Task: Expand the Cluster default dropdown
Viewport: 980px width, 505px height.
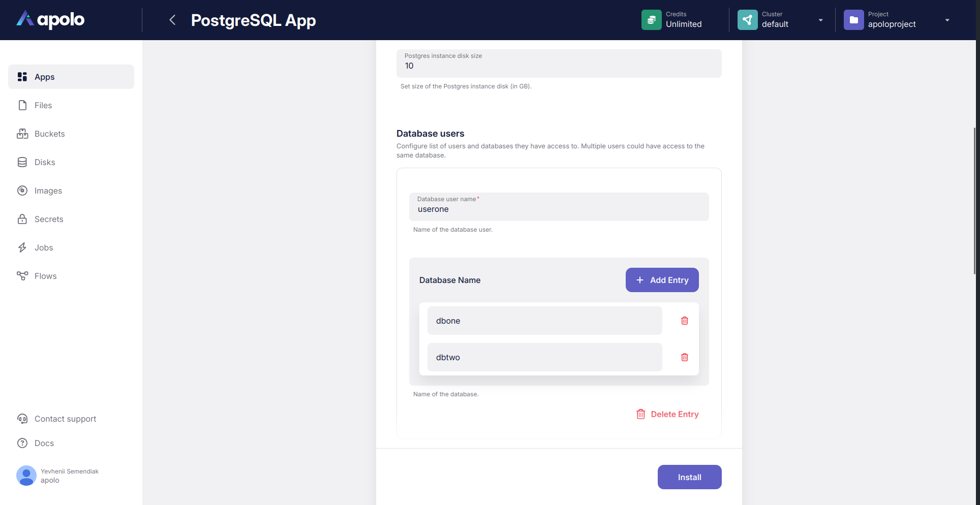Action: tap(820, 20)
